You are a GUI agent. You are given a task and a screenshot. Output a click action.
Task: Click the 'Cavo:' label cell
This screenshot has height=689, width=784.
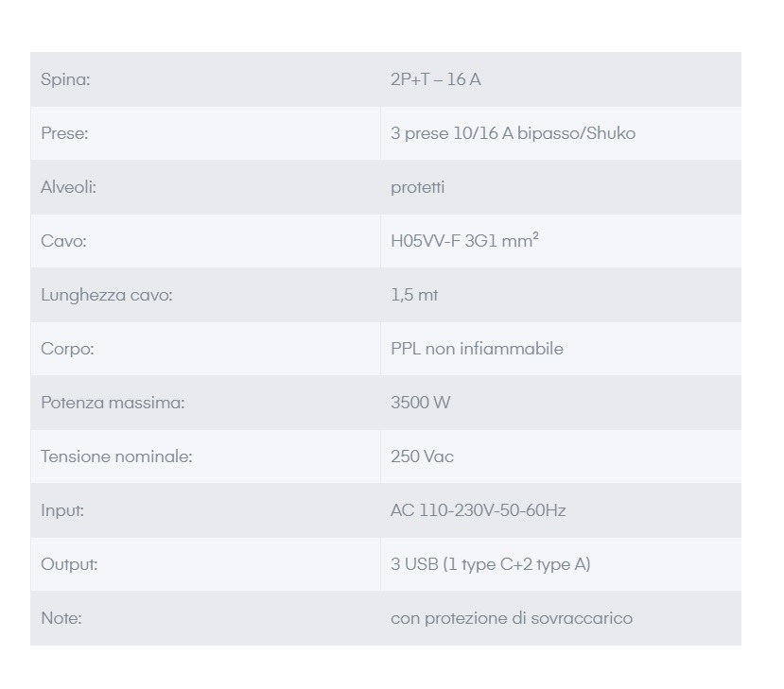tap(63, 241)
